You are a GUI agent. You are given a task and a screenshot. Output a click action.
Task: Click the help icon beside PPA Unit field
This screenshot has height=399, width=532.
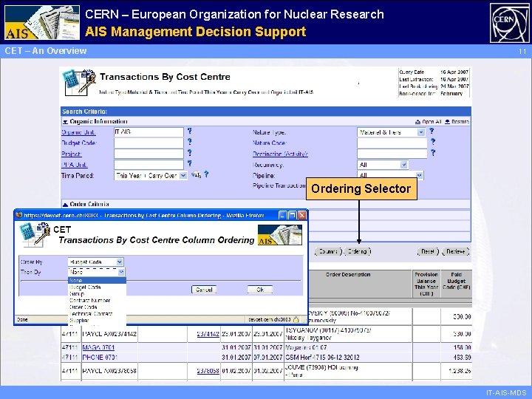pyautogui.click(x=190, y=163)
